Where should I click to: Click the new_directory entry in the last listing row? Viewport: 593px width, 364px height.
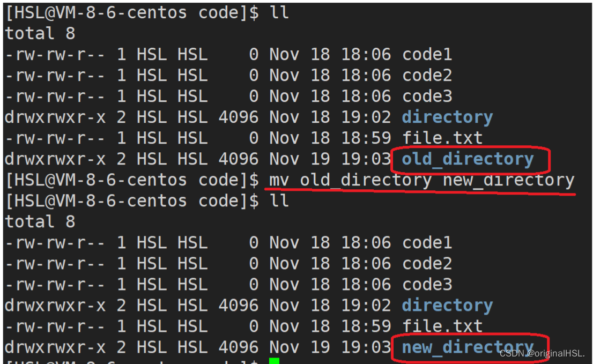[468, 347]
